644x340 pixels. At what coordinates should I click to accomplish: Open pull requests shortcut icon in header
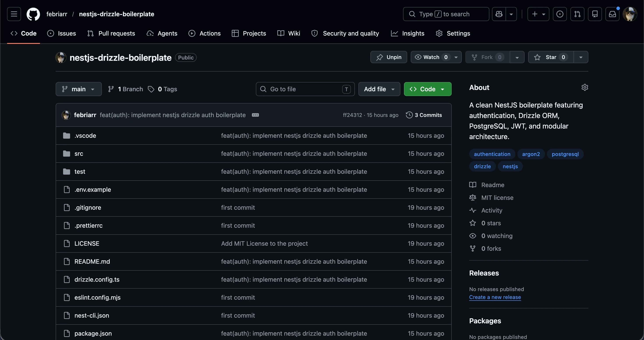click(577, 14)
